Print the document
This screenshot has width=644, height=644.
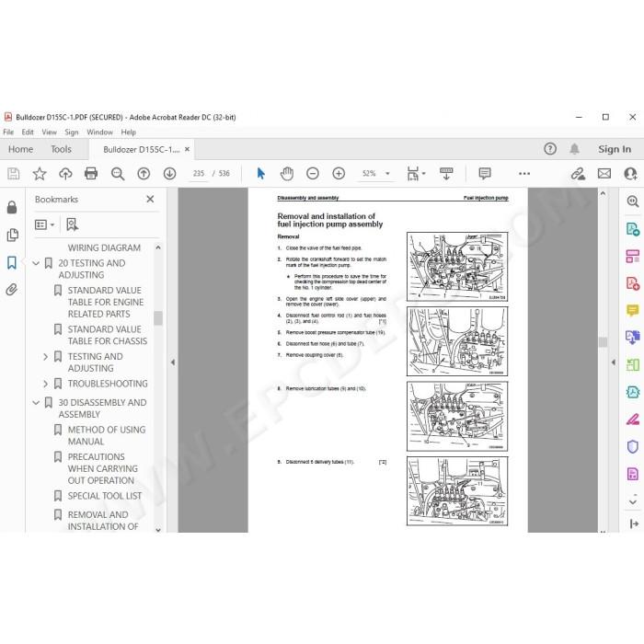point(91,174)
